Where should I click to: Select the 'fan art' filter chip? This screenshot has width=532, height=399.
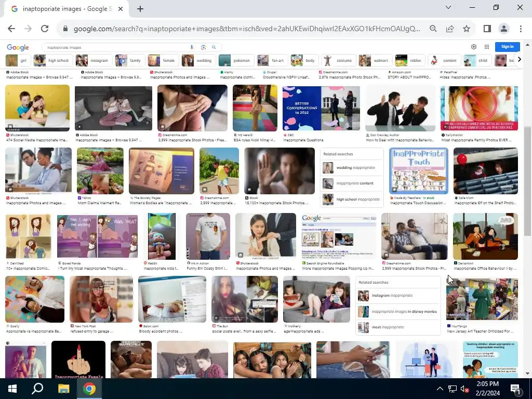coord(272,60)
